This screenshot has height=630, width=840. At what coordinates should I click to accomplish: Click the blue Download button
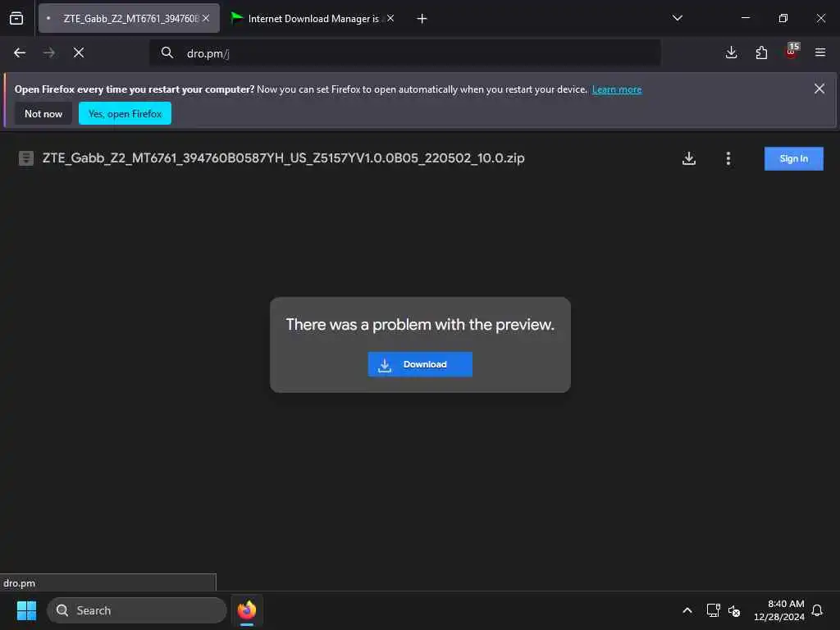click(420, 364)
